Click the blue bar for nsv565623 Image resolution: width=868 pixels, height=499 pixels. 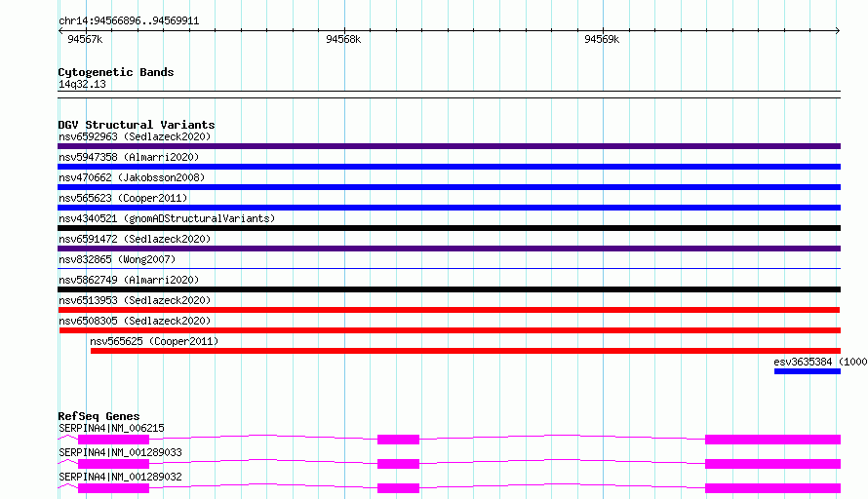click(x=449, y=208)
